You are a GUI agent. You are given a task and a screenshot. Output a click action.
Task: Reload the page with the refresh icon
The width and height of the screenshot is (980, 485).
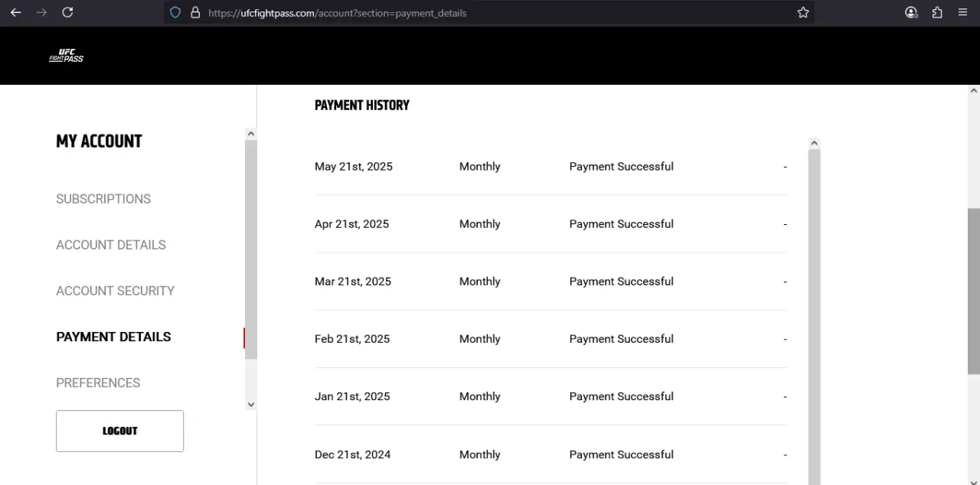click(67, 12)
